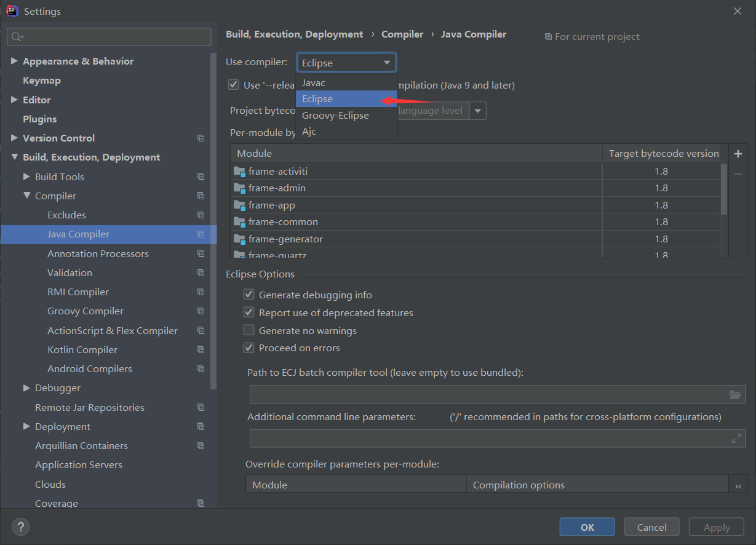Choose Groovy-Eclipse compiler option
The width and height of the screenshot is (756, 545).
[346, 115]
